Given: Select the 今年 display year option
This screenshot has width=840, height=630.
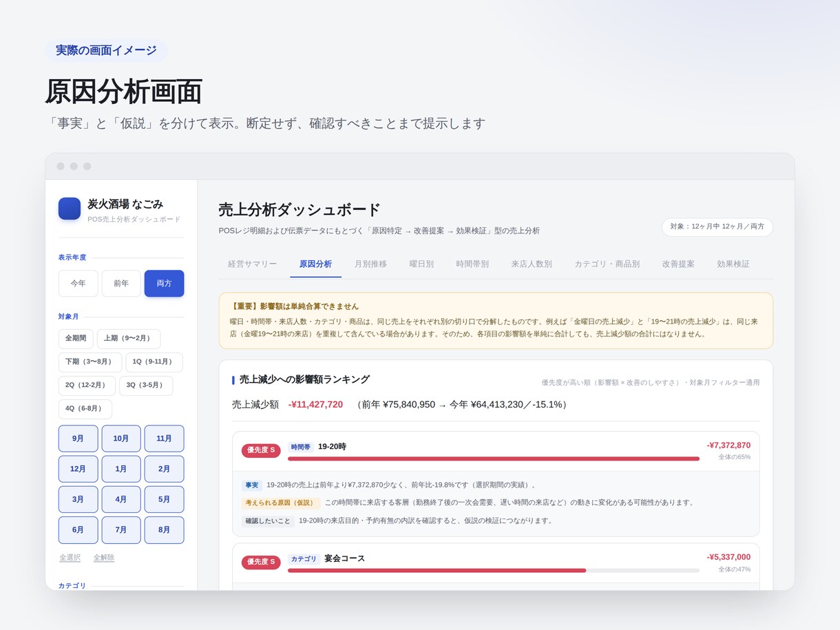Looking at the screenshot, I should click(78, 283).
